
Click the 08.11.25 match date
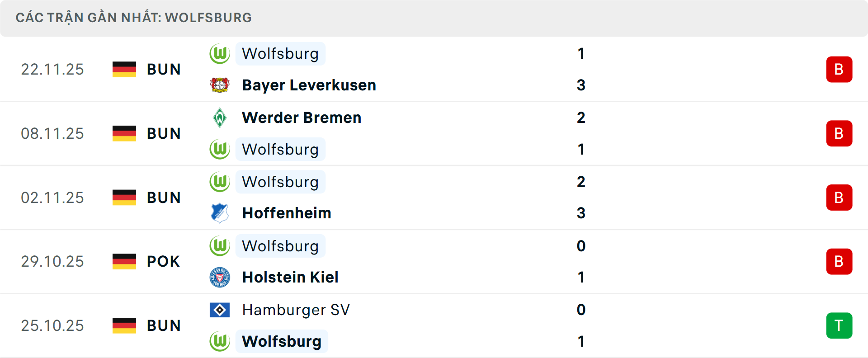tap(52, 133)
